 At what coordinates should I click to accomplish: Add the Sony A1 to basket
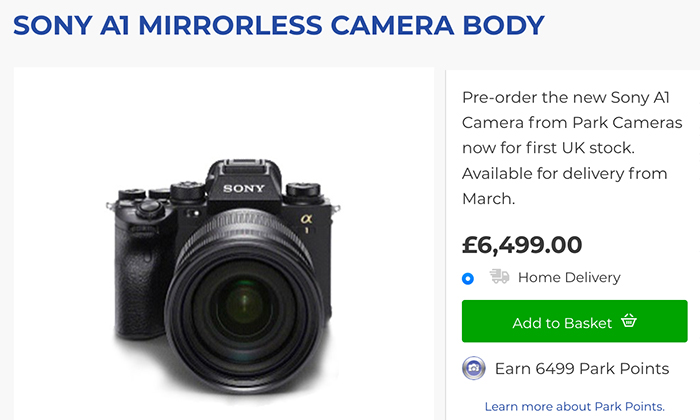[574, 321]
